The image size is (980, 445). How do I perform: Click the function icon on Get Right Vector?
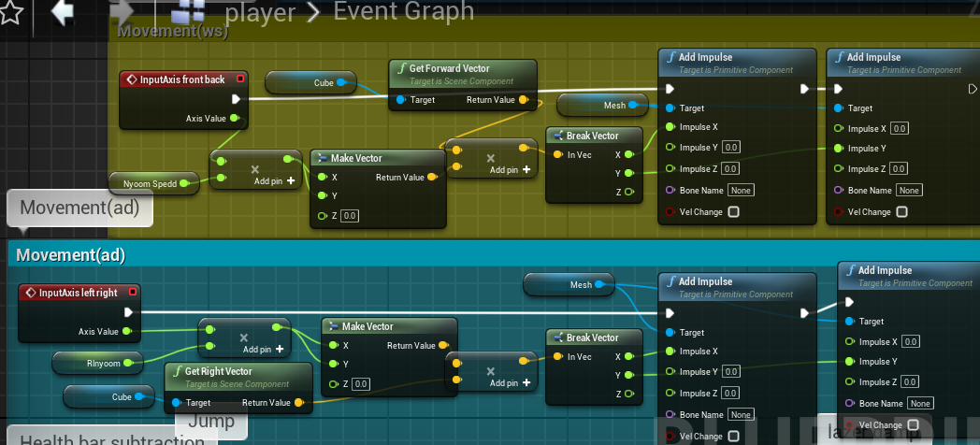coord(176,371)
